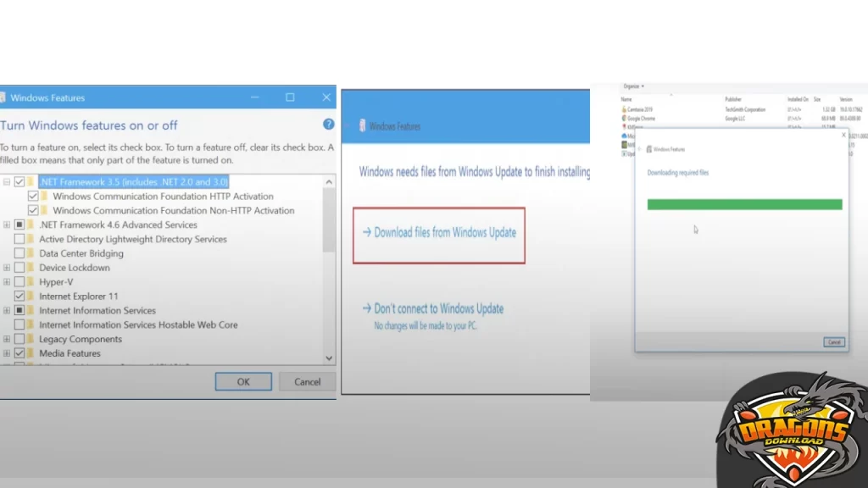
Task: Click the Internet Explorer 11 folder icon
Action: 31,297
